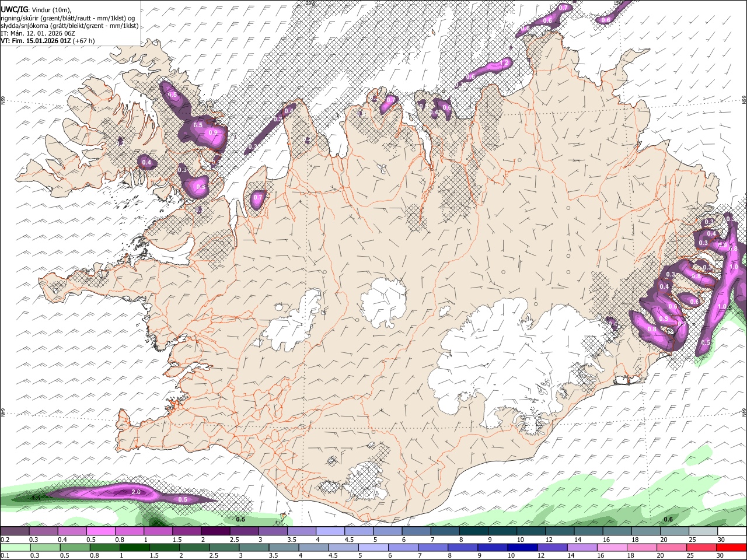
Task: Pick the bright pink 0.5 swatch in the top legend row
Action: (x=100, y=531)
